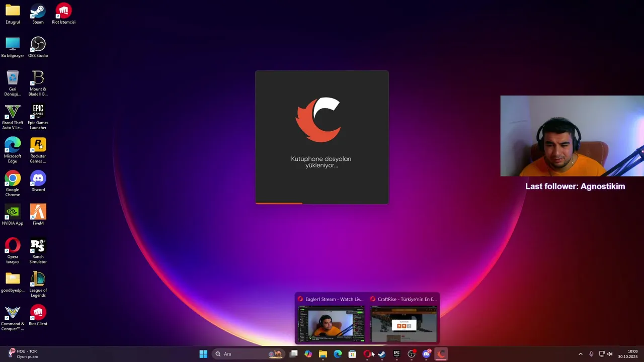644x362 pixels.
Task: Select the Geri Dönüşüm recycle bin icon
Action: pyautogui.click(x=13, y=83)
